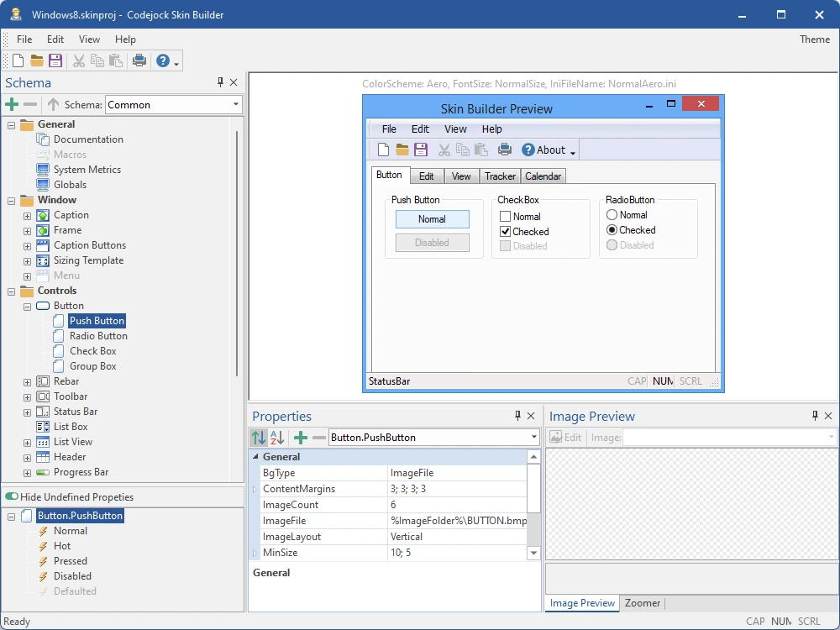The width and height of the screenshot is (840, 630).
Task: Click the Schema tree vertical scrollbar
Action: pyautogui.click(x=237, y=253)
